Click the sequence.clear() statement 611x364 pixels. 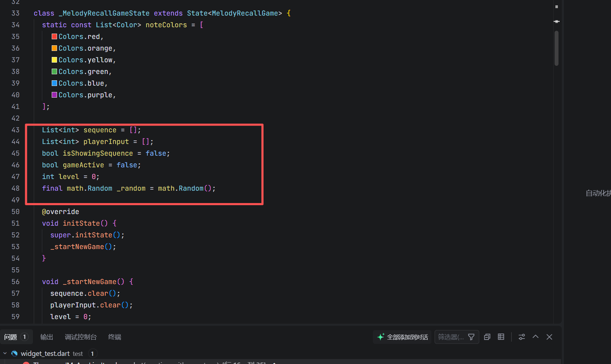(85, 293)
